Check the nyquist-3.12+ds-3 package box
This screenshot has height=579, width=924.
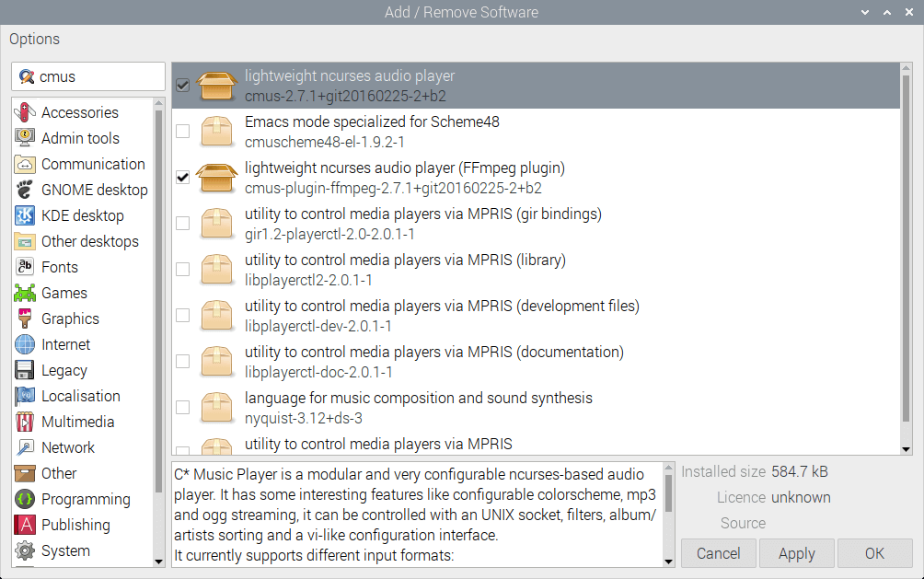pyautogui.click(x=182, y=407)
